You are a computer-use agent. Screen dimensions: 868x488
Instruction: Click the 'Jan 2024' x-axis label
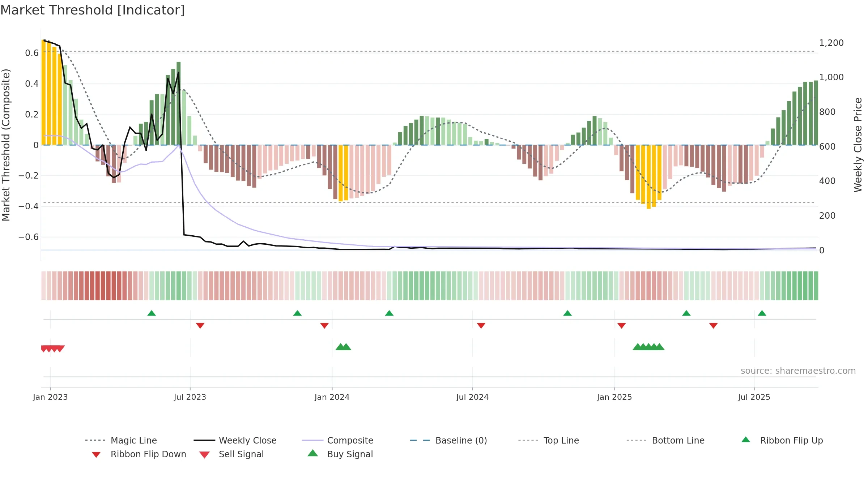click(332, 397)
